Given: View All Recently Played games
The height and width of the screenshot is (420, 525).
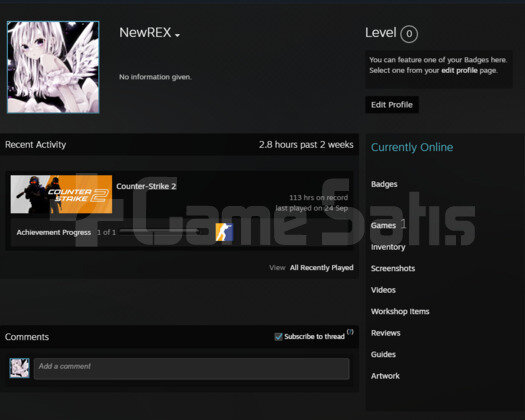Looking at the screenshot, I should 321,268.
